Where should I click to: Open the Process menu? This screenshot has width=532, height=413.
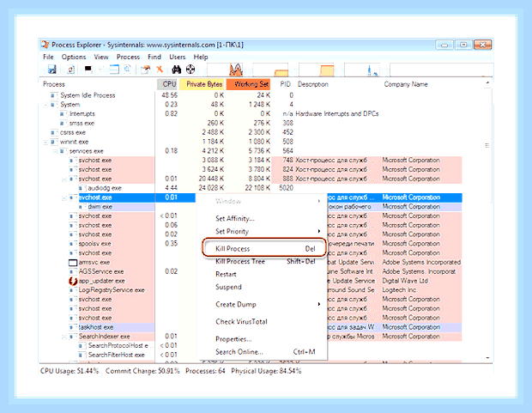pyautogui.click(x=128, y=57)
